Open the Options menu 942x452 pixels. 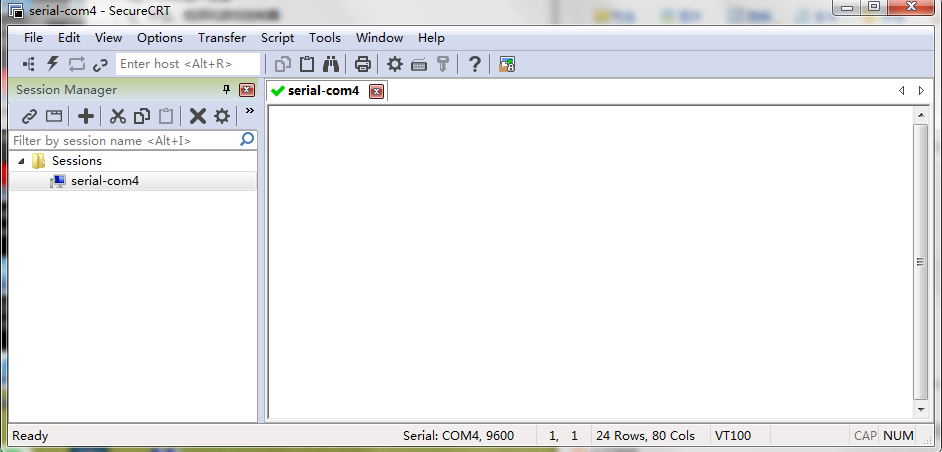[x=160, y=38]
